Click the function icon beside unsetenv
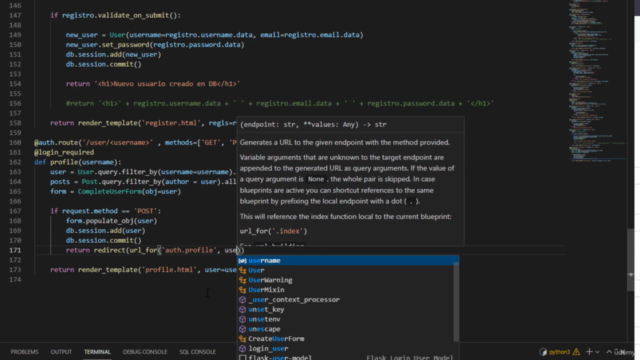 tap(242, 319)
